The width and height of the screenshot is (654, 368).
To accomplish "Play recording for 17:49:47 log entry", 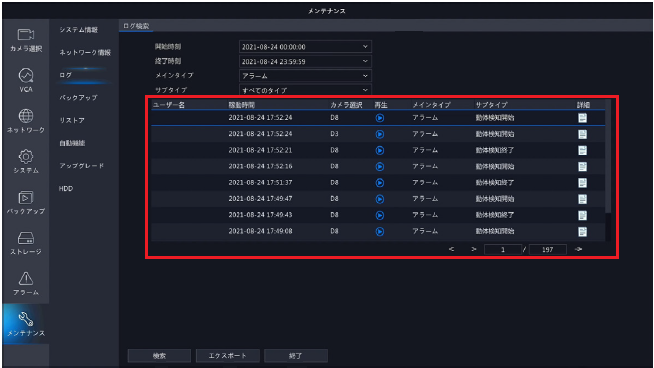I will pyautogui.click(x=380, y=199).
